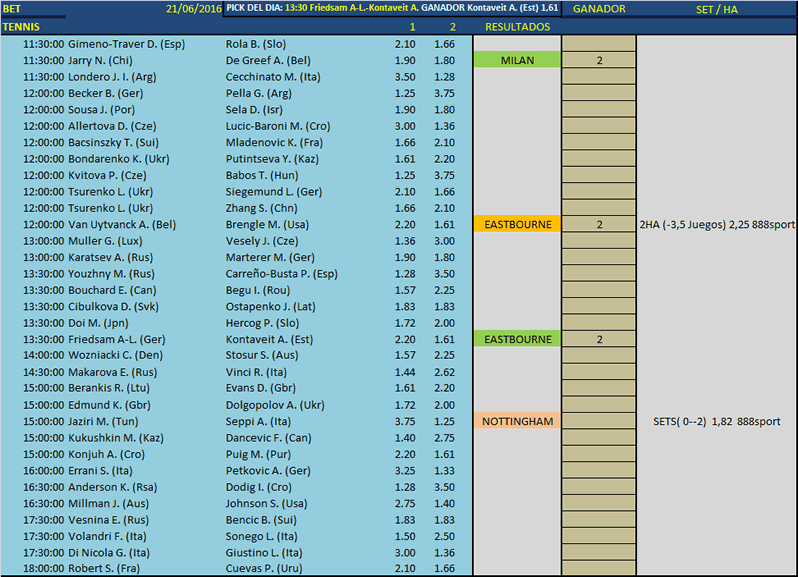Click Bencic B. (Sui) cell

tap(261, 520)
